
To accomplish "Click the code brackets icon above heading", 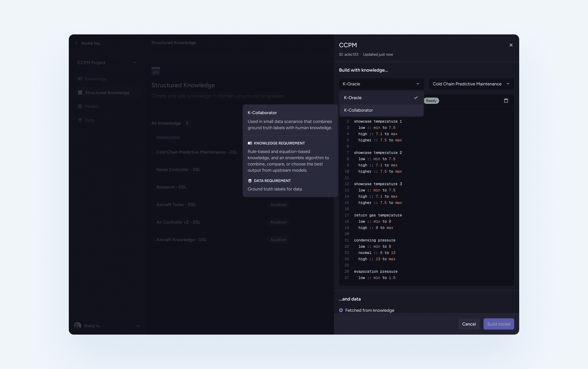I will click(156, 71).
